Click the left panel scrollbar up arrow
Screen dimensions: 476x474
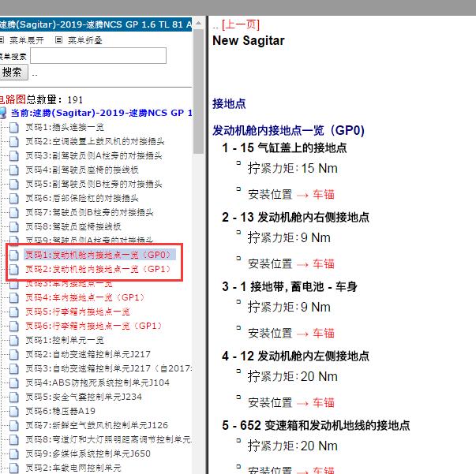[x=199, y=23]
